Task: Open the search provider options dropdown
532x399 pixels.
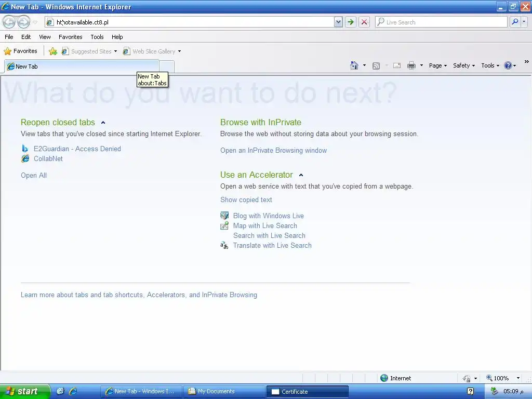Action: pos(524,22)
